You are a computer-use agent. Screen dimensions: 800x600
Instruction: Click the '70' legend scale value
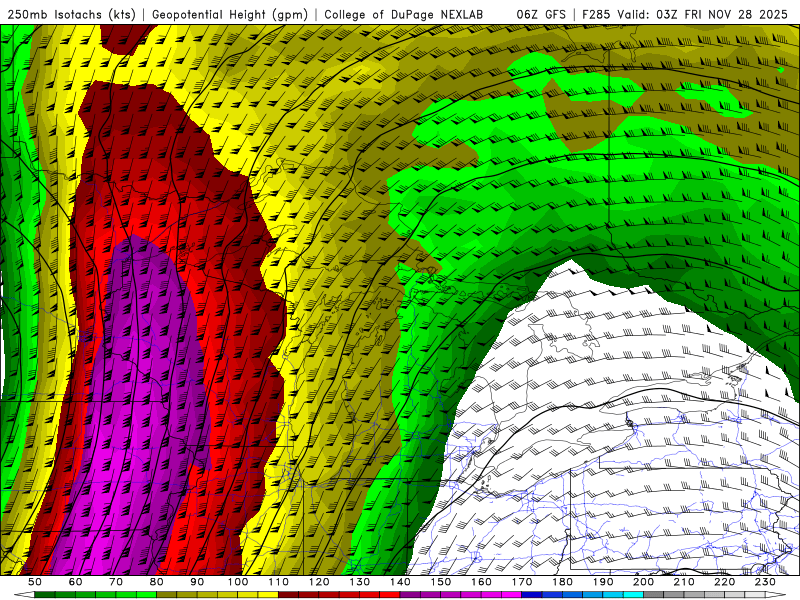[116, 582]
